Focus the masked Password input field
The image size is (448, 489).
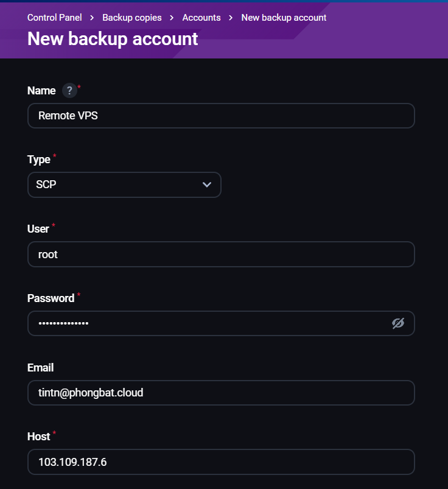coord(207,323)
